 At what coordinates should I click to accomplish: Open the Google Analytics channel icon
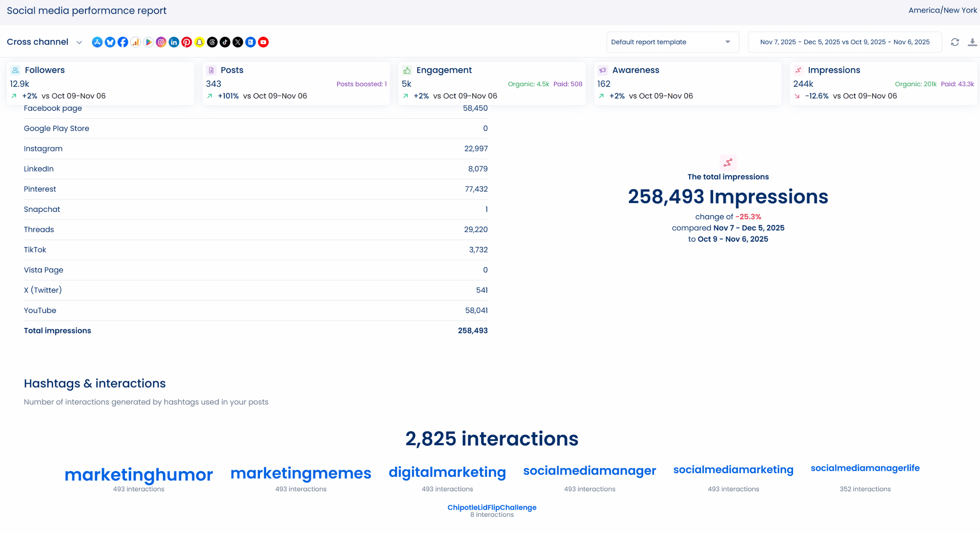click(135, 42)
